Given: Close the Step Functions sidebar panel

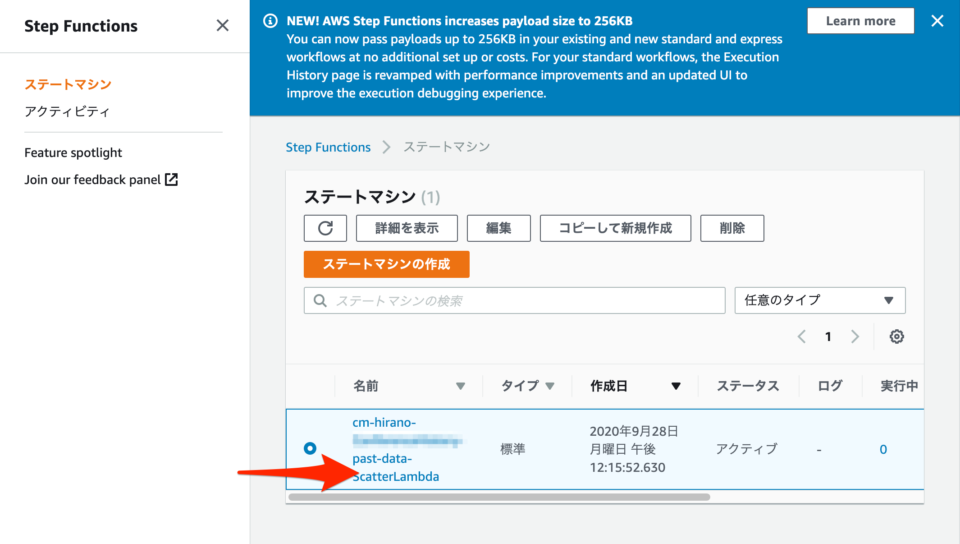Looking at the screenshot, I should (x=222, y=26).
